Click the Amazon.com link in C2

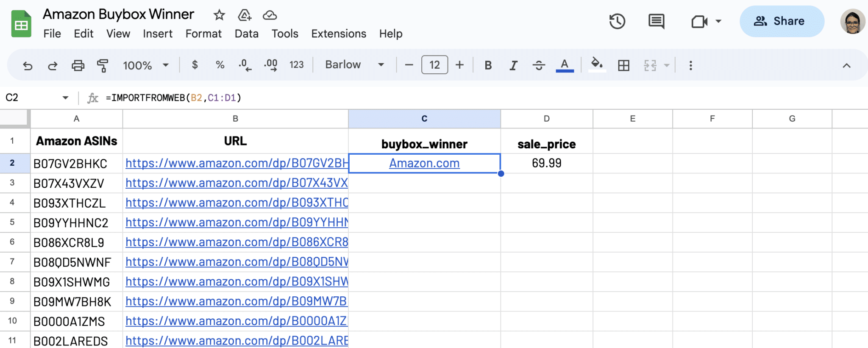(424, 163)
